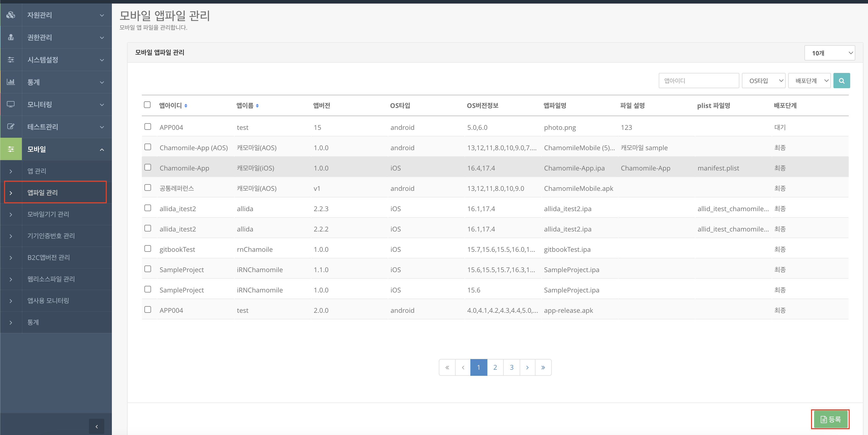The image size is (868, 435).
Task: Click the ChamomileMobile.apk file name
Action: [x=579, y=189]
